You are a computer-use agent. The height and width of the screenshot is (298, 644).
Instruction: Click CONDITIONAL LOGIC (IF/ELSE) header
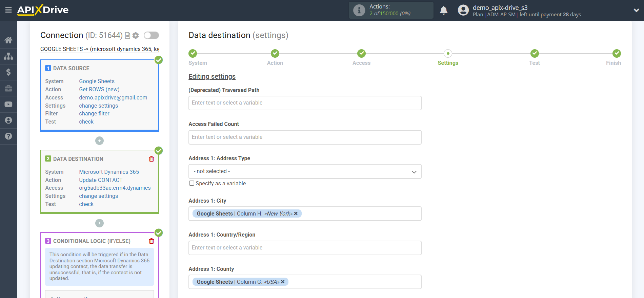[x=92, y=241]
